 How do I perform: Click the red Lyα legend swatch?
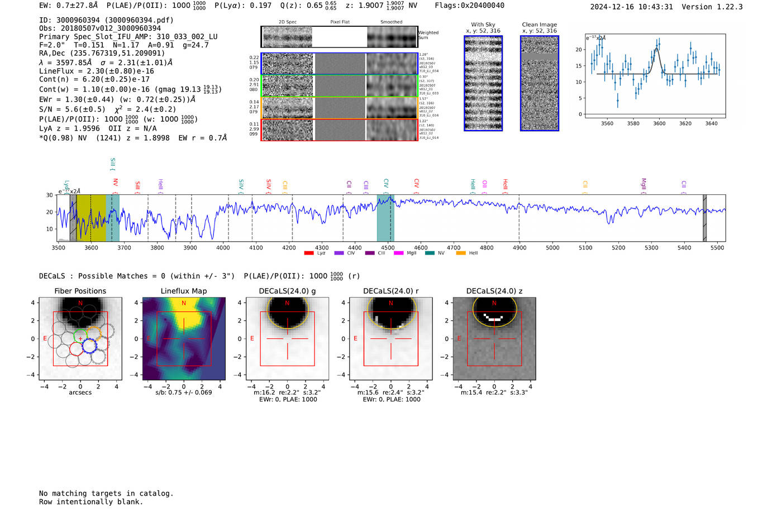pyautogui.click(x=309, y=253)
